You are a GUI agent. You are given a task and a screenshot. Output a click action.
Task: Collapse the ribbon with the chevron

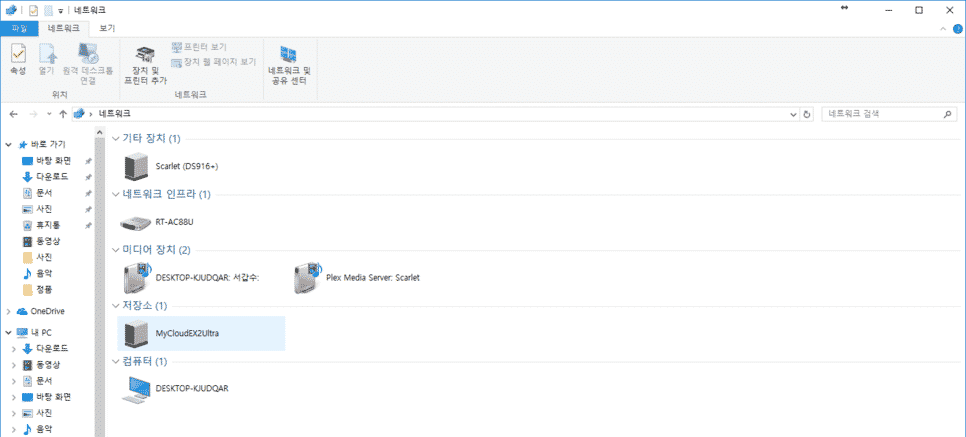(943, 29)
